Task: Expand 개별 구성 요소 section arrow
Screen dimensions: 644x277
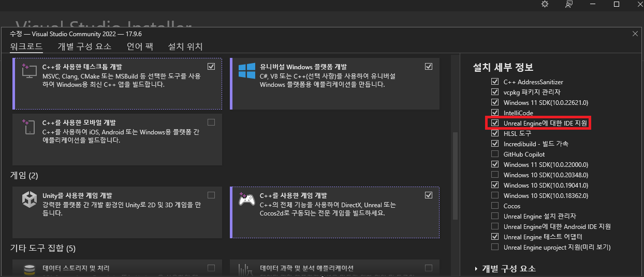Action: pos(476,269)
